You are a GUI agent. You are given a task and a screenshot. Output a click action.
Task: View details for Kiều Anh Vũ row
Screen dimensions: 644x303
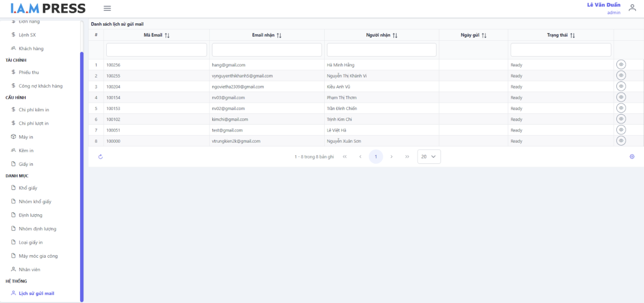click(x=621, y=86)
